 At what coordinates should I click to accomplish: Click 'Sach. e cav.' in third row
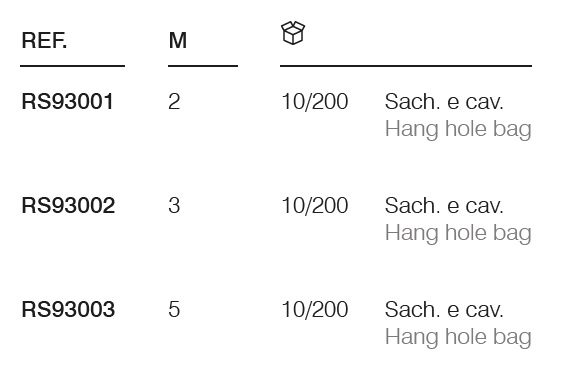click(x=444, y=309)
